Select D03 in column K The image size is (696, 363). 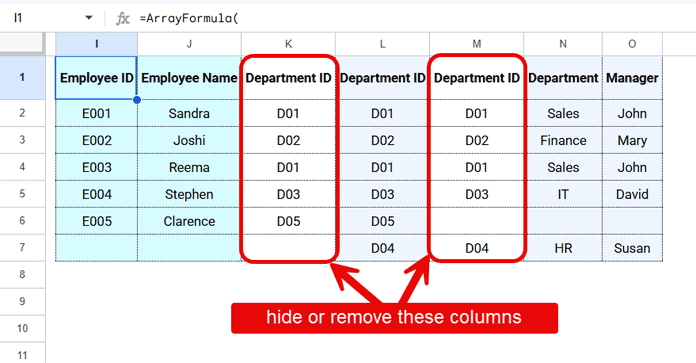[289, 194]
